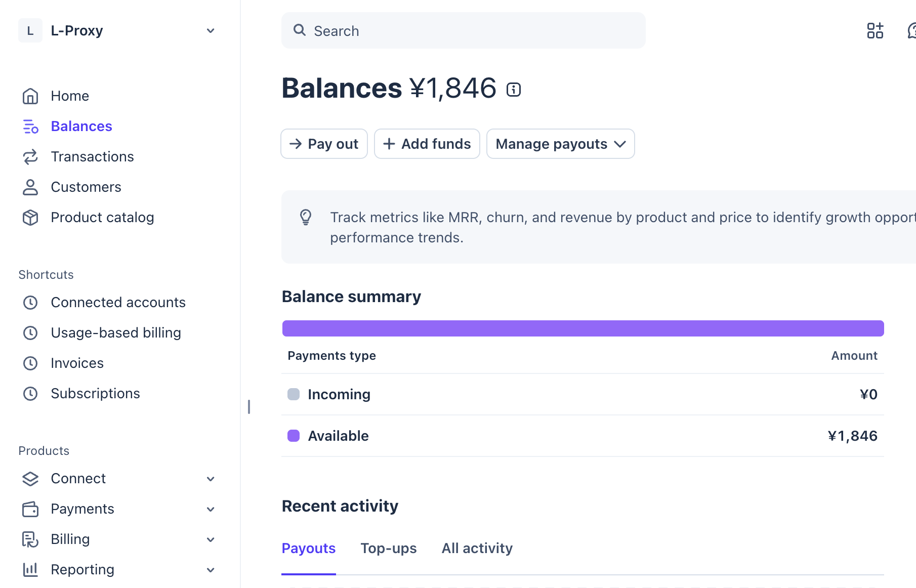Screen dimensions: 916x588
Task: Click the Billing receipt icon
Action: coord(30,539)
